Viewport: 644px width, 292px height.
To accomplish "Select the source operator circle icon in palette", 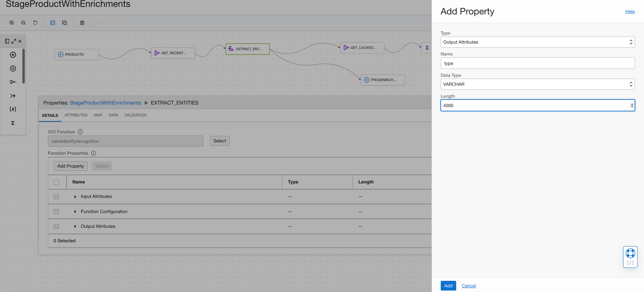I will point(13,55).
